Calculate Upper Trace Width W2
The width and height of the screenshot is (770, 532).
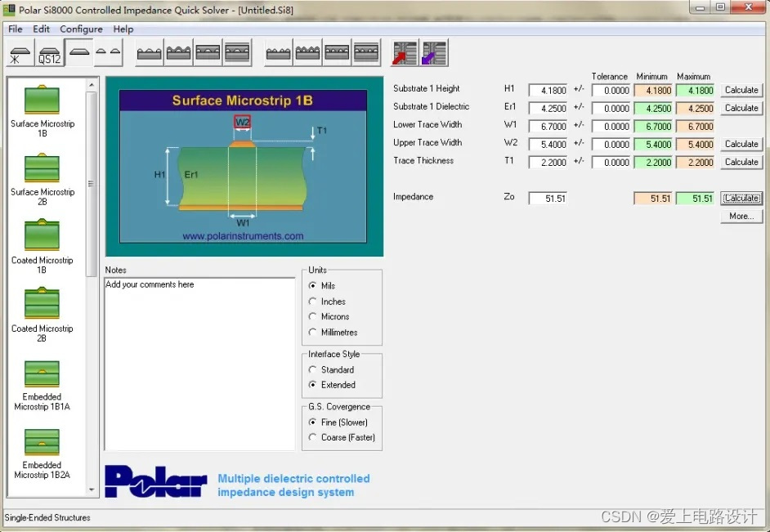point(741,144)
